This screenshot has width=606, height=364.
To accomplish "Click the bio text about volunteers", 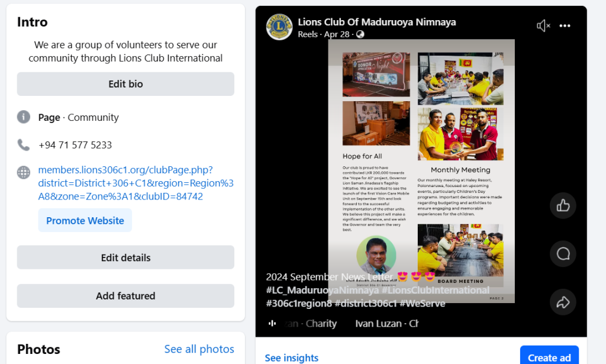I will point(125,51).
